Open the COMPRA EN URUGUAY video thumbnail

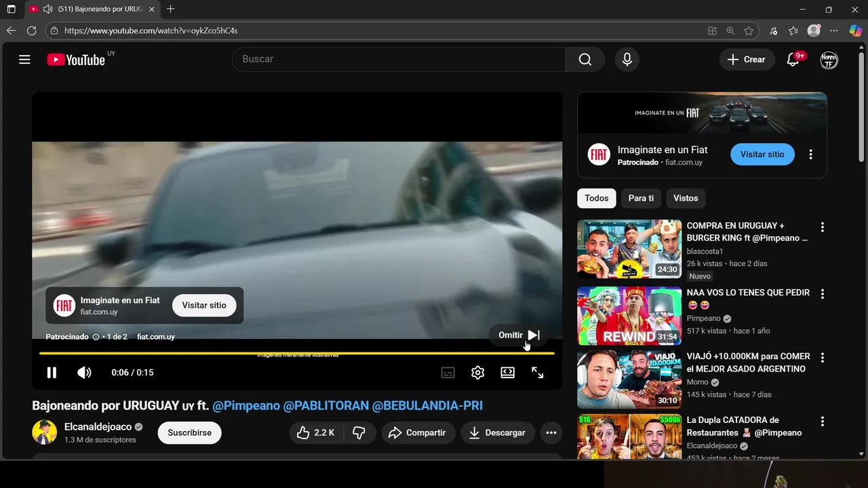tap(629, 249)
